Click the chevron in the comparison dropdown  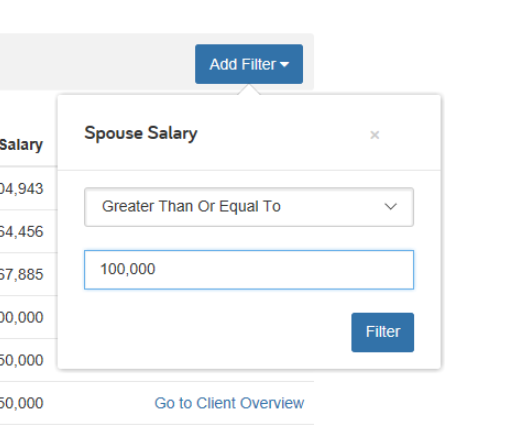[x=391, y=207]
